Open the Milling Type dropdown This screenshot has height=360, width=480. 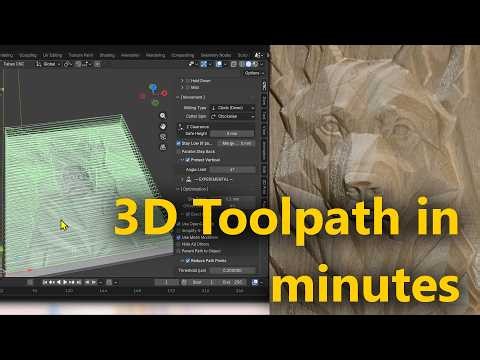coord(232,108)
